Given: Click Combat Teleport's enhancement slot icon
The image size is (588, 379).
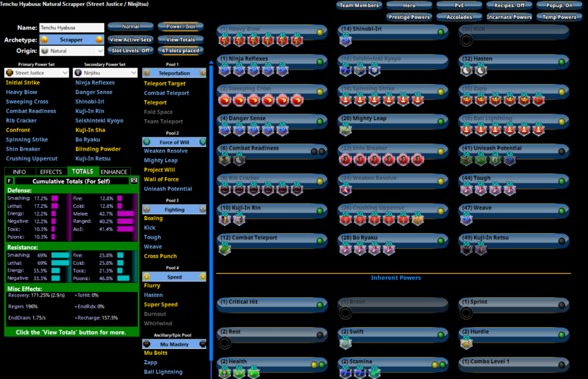Looking at the screenshot, I should [x=223, y=248].
